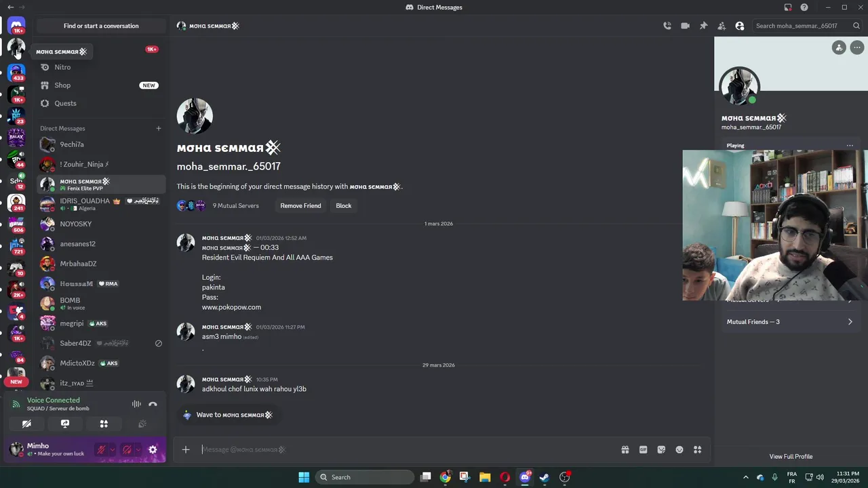Click View Full Profile button
868x488 pixels.
click(x=791, y=456)
